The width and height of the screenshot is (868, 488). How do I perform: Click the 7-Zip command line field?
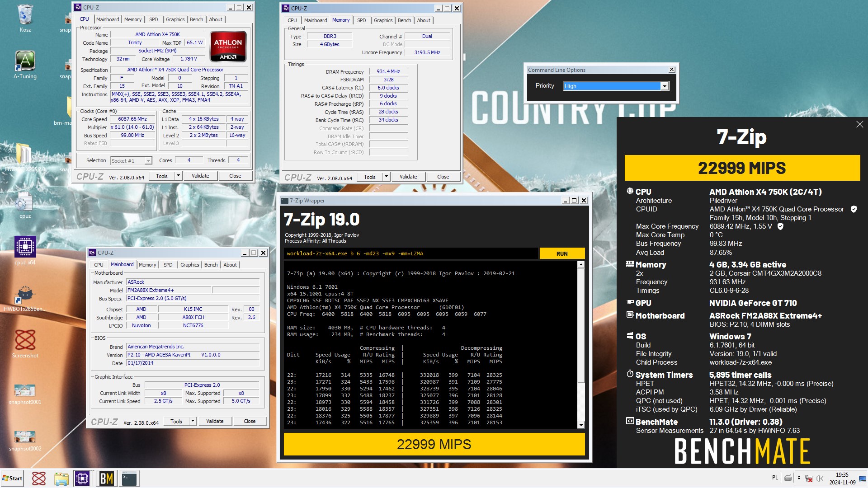click(411, 253)
